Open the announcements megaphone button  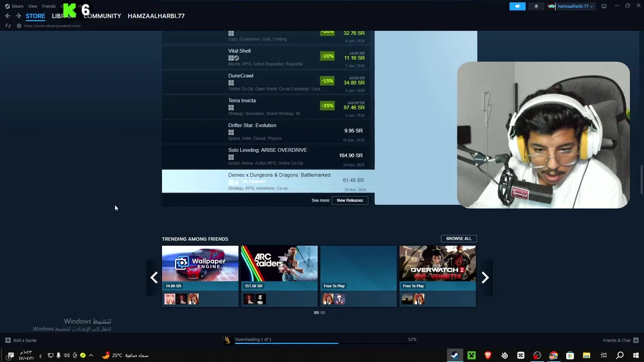pyautogui.click(x=517, y=6)
